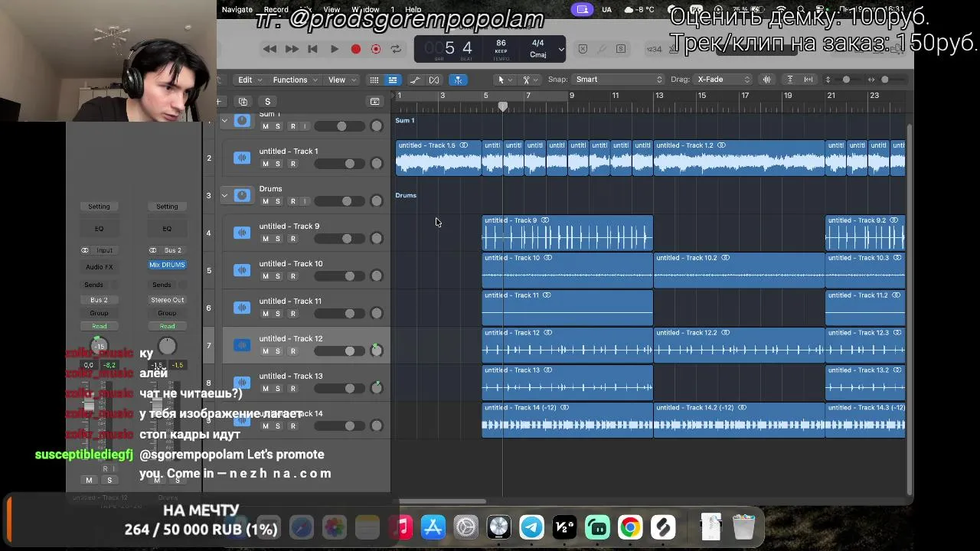The image size is (980, 551).
Task: Click the Track 12 audio icon
Action: pos(242,345)
